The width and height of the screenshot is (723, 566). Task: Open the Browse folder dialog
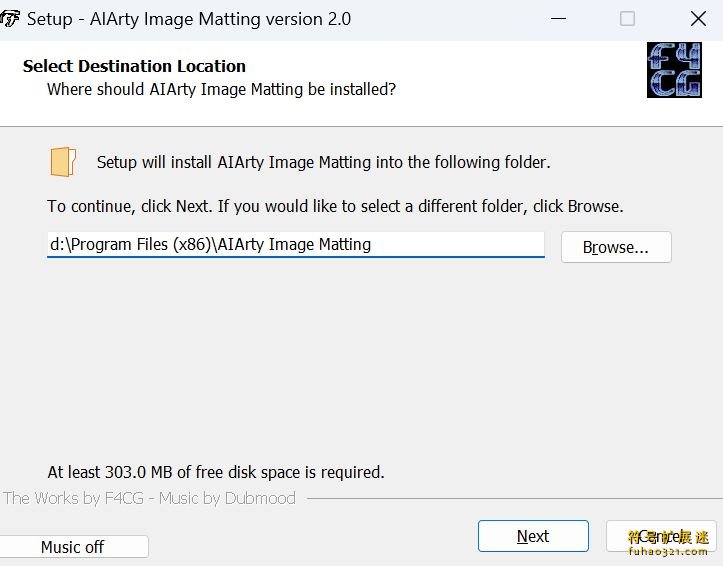(x=616, y=247)
